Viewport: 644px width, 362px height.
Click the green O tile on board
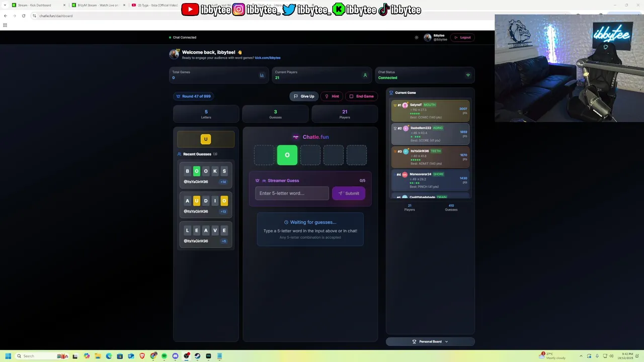287,155
